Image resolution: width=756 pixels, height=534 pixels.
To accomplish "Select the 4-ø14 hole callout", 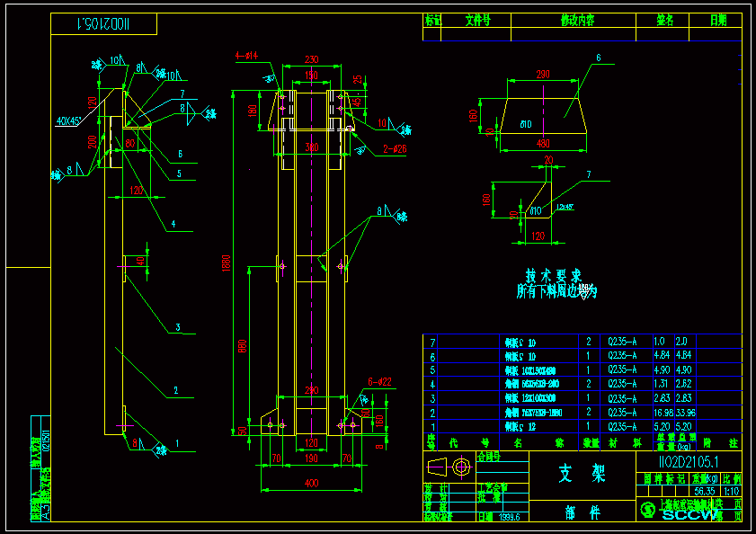I will [x=246, y=56].
